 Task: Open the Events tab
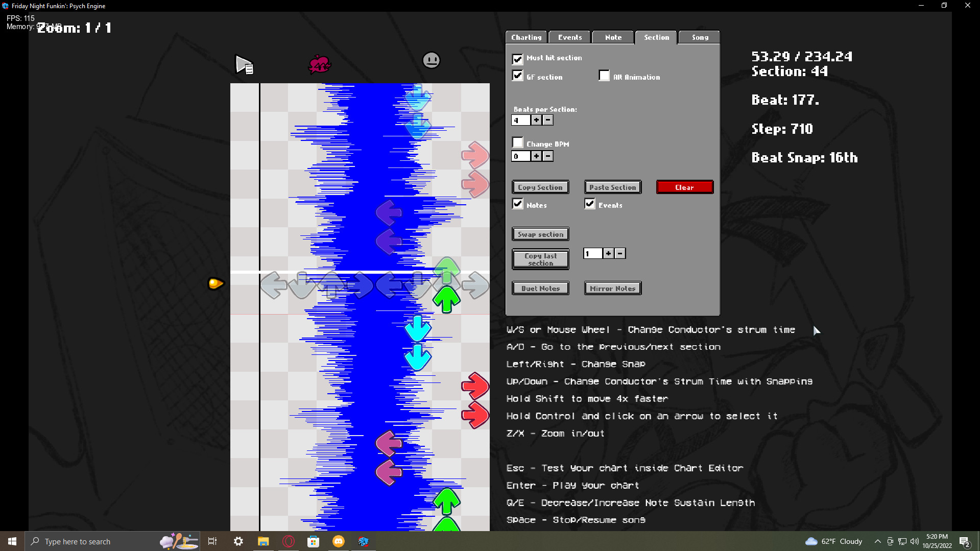point(569,37)
